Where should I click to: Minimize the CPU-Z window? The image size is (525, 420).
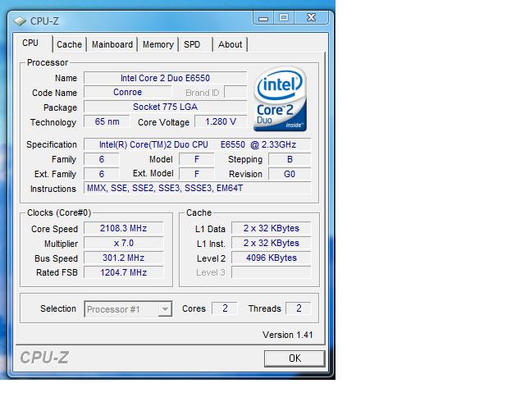click(x=263, y=18)
